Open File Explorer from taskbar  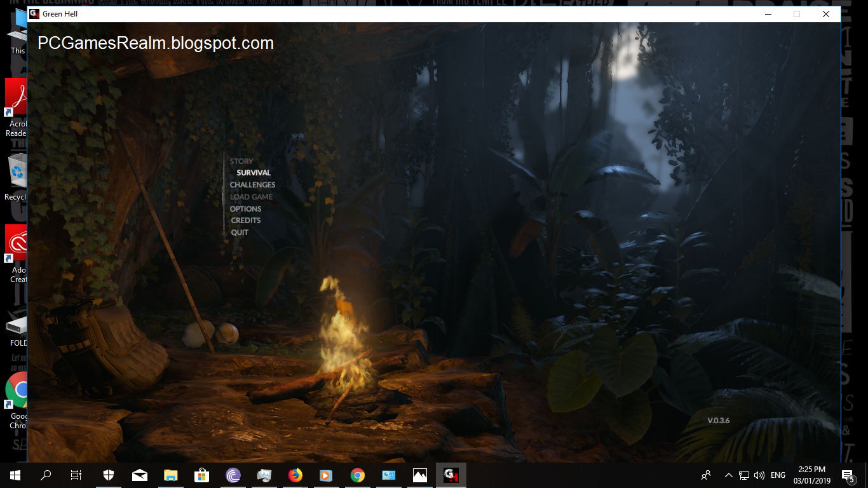(171, 475)
